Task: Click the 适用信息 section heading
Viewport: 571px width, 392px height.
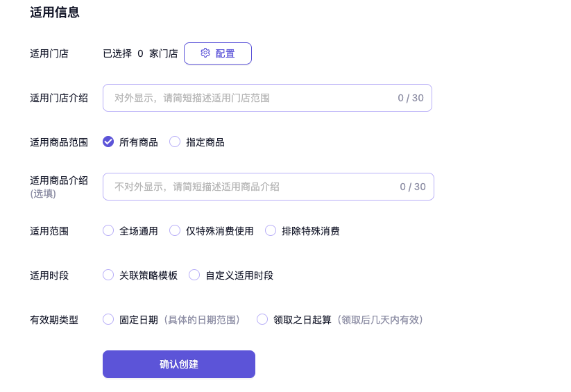Action: coord(55,12)
